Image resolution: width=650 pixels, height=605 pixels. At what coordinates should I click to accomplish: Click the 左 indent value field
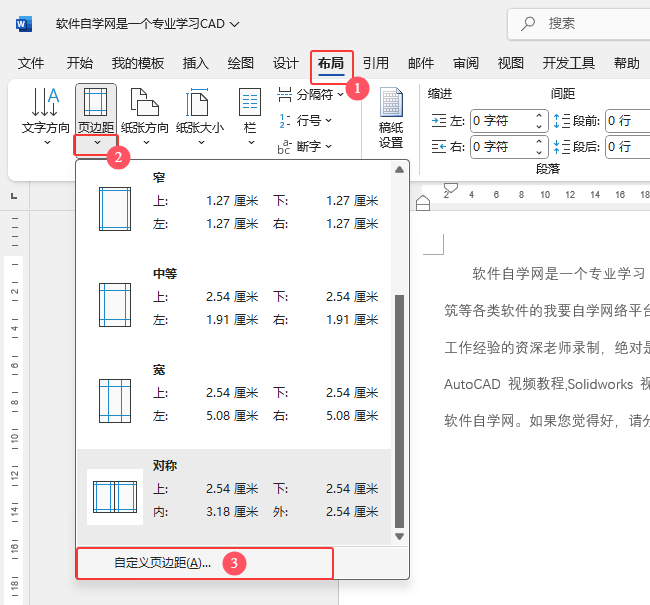tap(503, 121)
